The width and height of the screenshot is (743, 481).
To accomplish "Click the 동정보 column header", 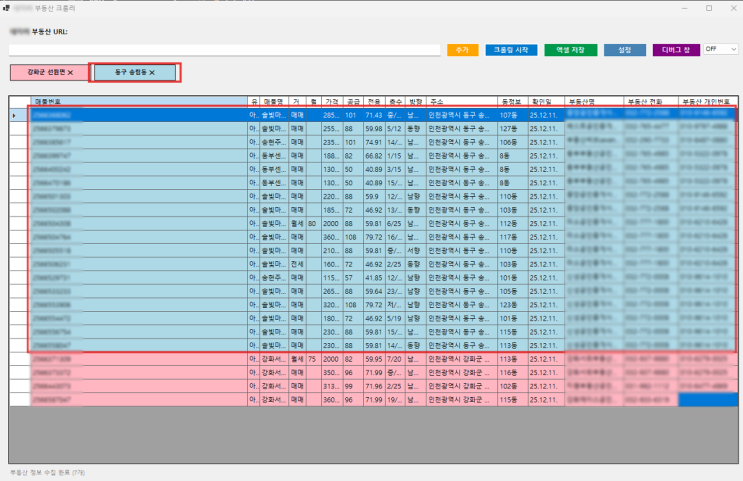I will [512, 101].
